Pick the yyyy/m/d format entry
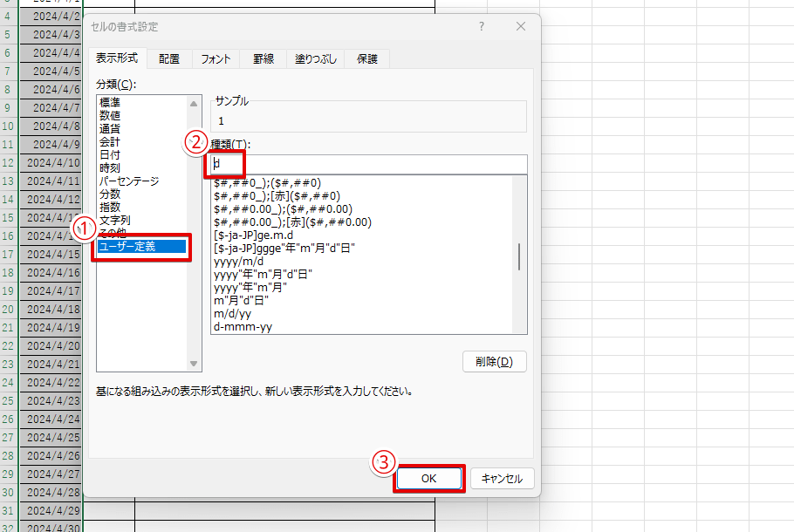The image size is (794, 532). tap(238, 261)
